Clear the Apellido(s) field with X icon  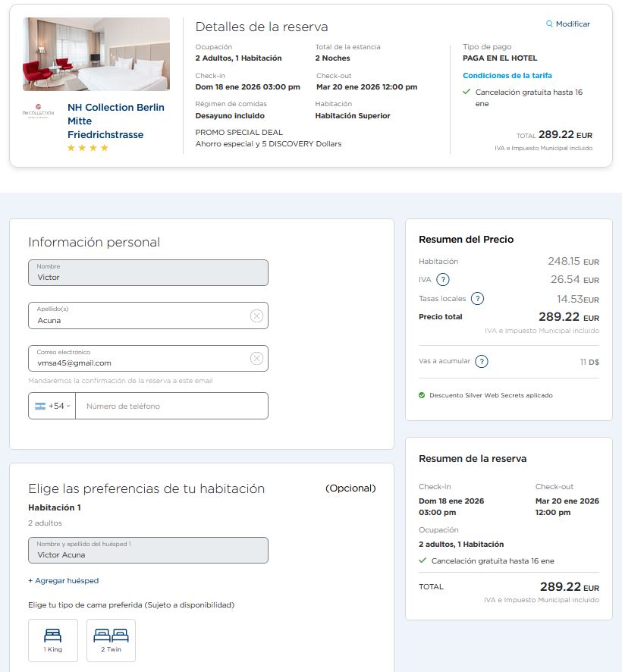pyautogui.click(x=256, y=316)
